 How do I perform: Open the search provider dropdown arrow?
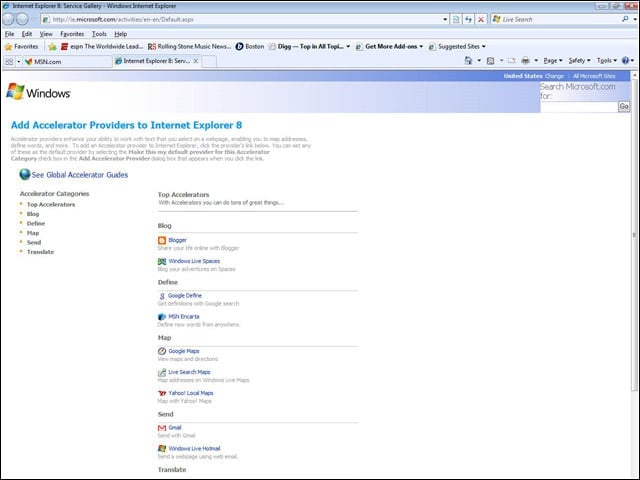635,19
